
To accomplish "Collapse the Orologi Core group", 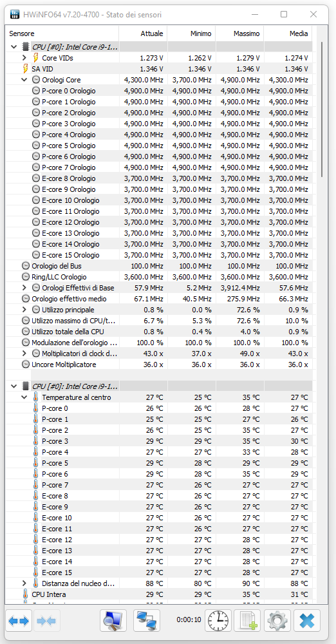I will [x=24, y=80].
